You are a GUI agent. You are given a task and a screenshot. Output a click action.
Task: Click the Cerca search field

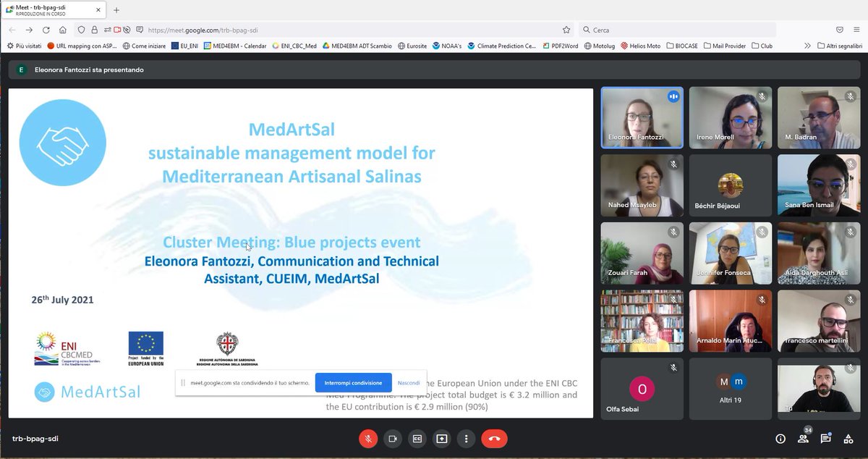tap(677, 30)
